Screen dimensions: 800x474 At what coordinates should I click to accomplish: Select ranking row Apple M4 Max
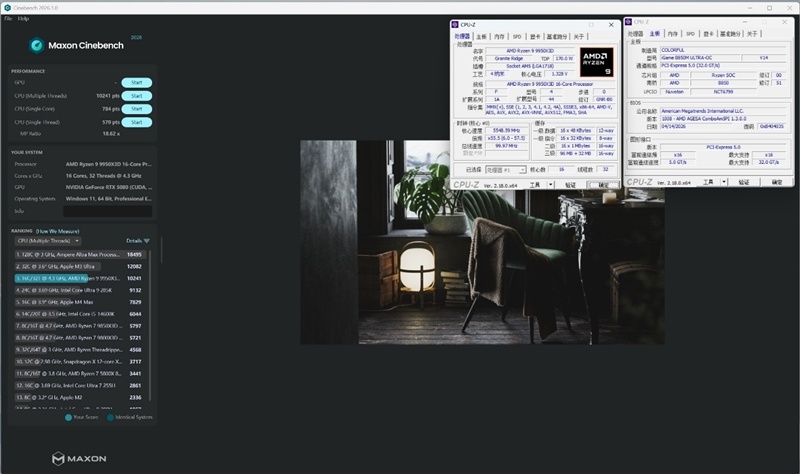[x=81, y=302]
